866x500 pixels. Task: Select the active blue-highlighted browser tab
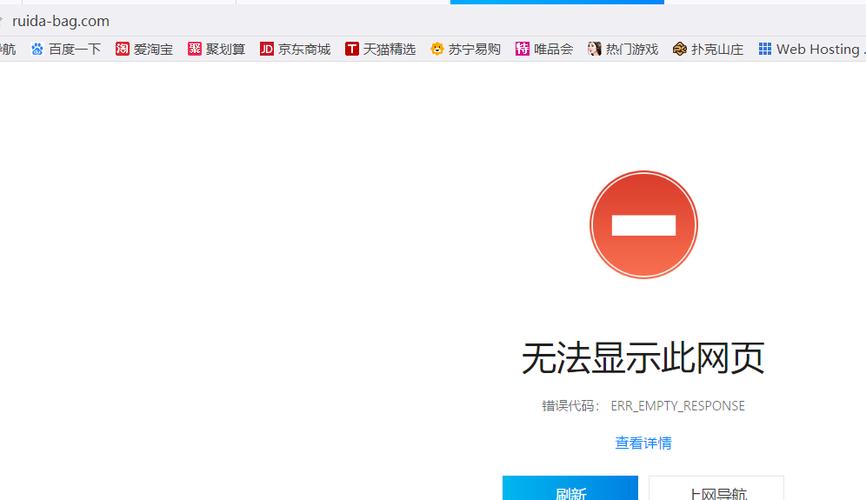tap(557, 2)
